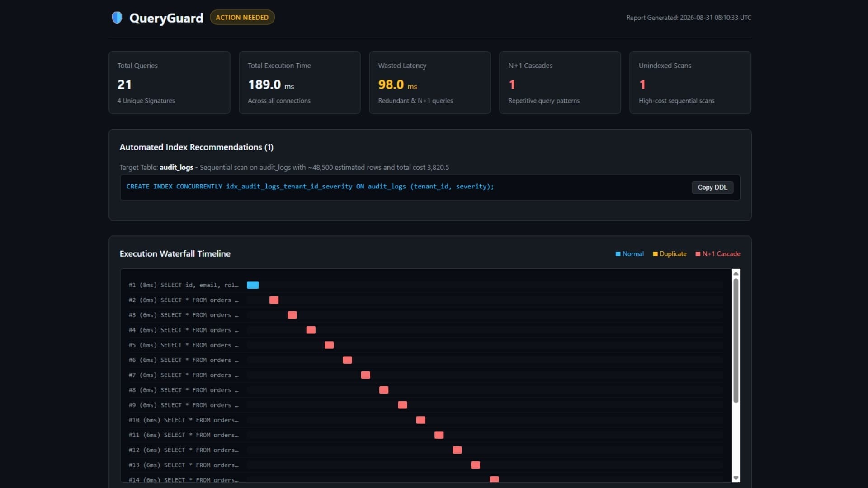
Task: Open the Total Queries summary card
Action: point(170,82)
